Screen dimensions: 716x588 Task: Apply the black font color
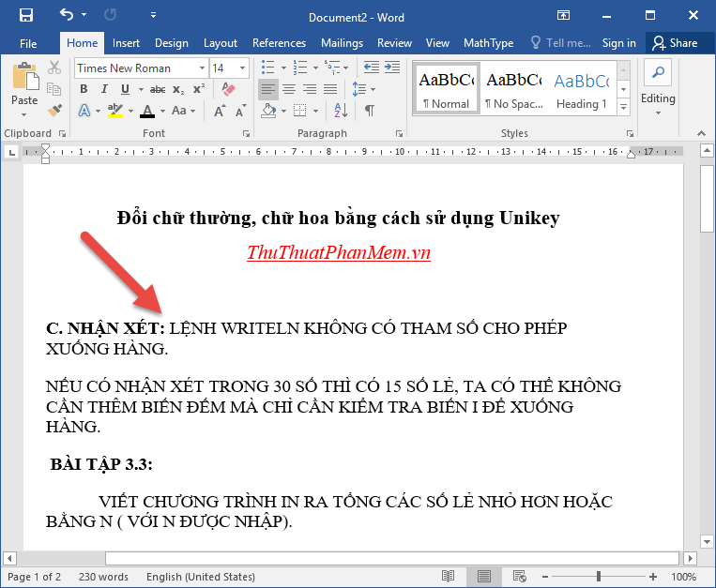(x=147, y=111)
